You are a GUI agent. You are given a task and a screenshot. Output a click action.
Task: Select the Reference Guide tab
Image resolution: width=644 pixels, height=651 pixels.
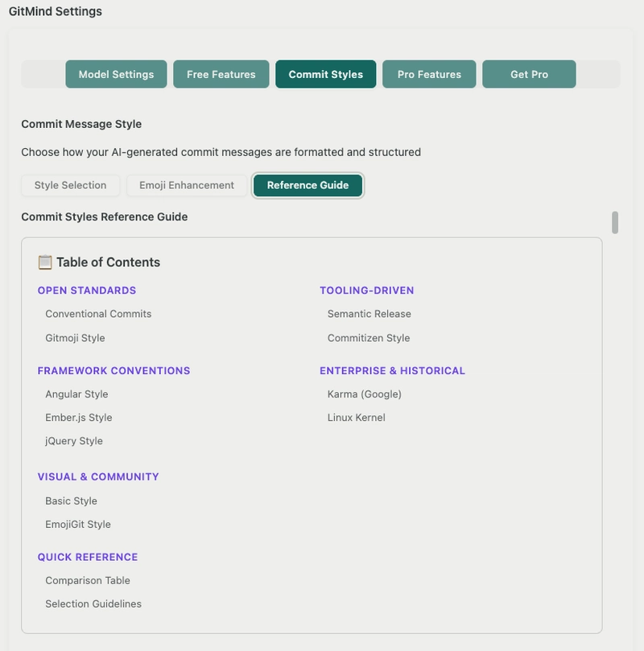coord(308,185)
